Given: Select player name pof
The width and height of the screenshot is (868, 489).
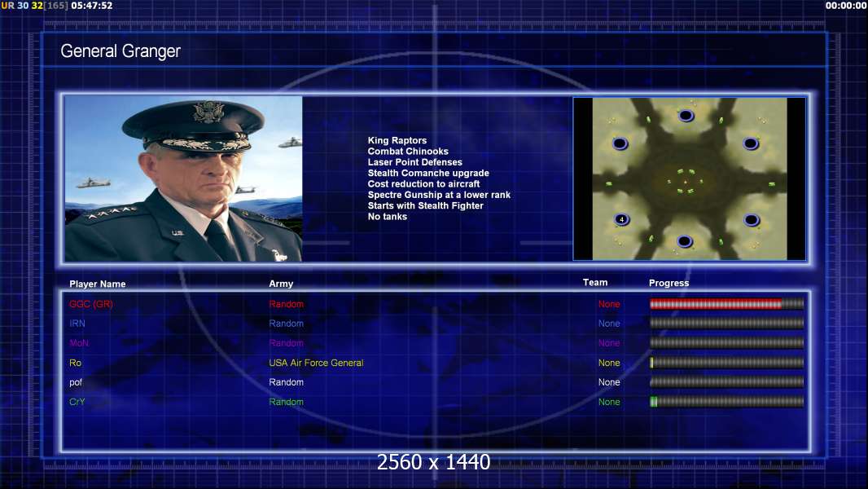Looking at the screenshot, I should point(76,383).
